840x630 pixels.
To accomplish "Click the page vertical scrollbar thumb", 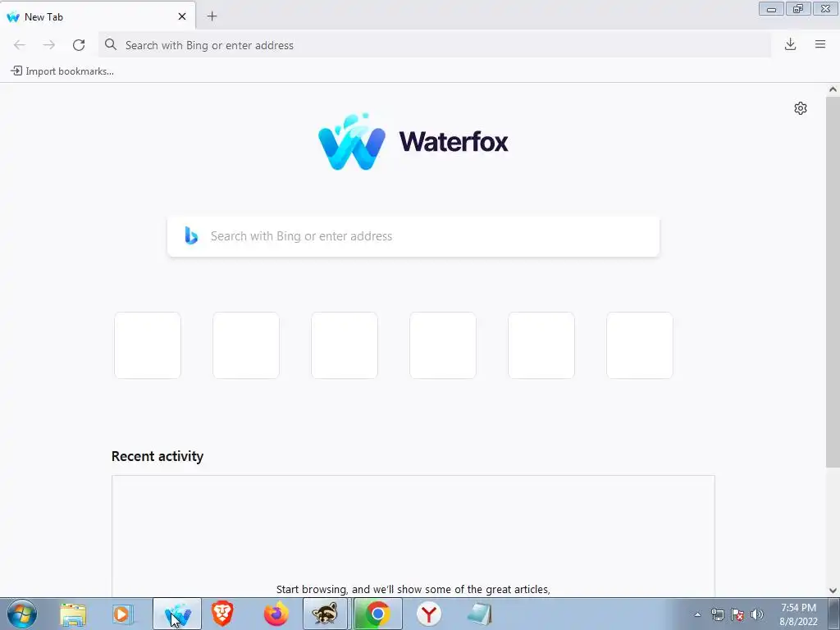I will (x=833, y=282).
